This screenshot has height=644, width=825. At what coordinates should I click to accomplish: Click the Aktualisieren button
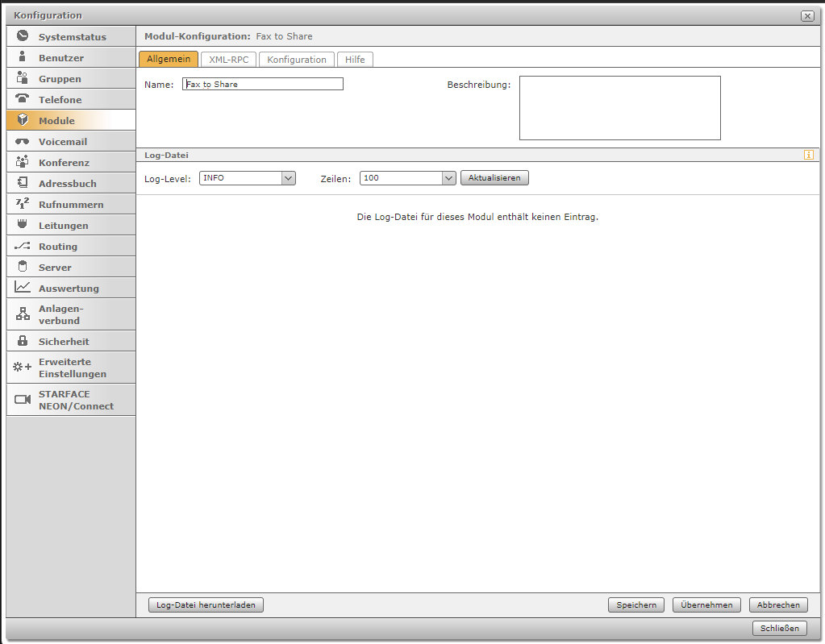pyautogui.click(x=494, y=178)
